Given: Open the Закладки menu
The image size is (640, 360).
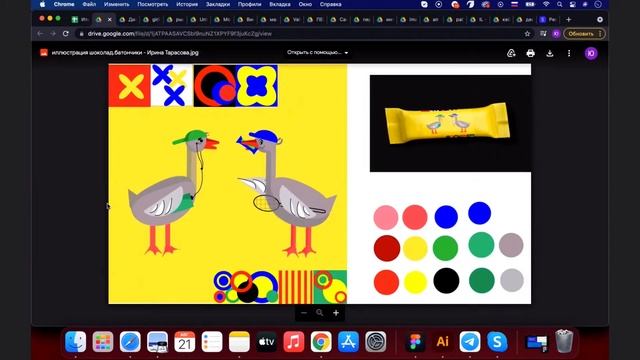Looking at the screenshot, I should [x=218, y=4].
